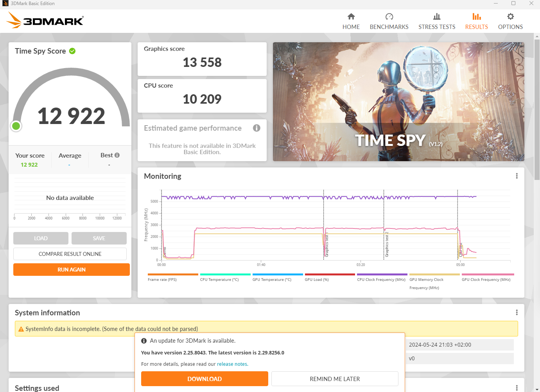Download the 3DMark update
Screen dimensions: 540x392
coord(205,379)
